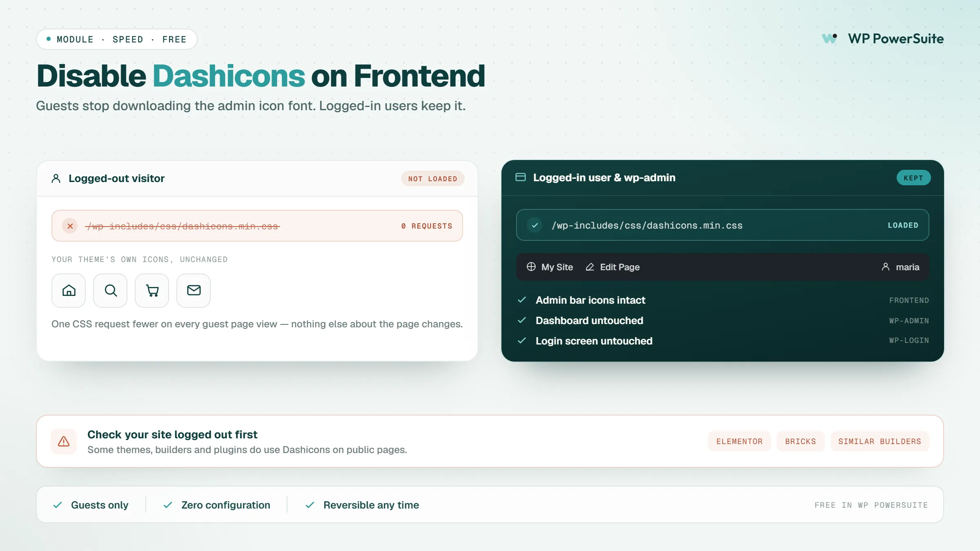The image size is (980, 551).
Task: Select the ELEMENTOR tag
Action: tap(739, 441)
